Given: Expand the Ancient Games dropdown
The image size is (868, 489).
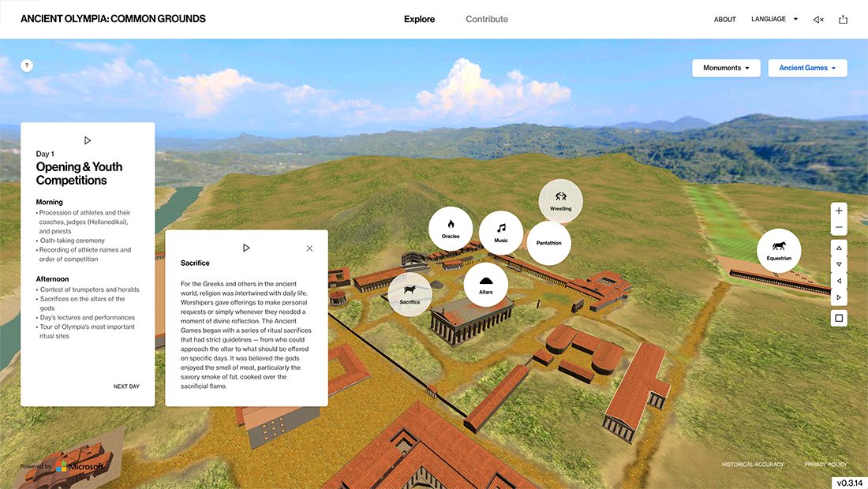Looking at the screenshot, I should 807,68.
